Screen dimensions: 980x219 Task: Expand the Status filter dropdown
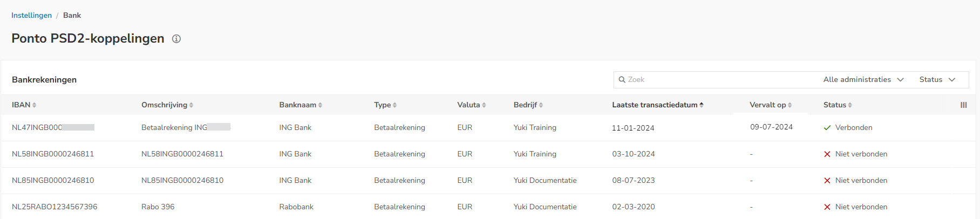[937, 80]
